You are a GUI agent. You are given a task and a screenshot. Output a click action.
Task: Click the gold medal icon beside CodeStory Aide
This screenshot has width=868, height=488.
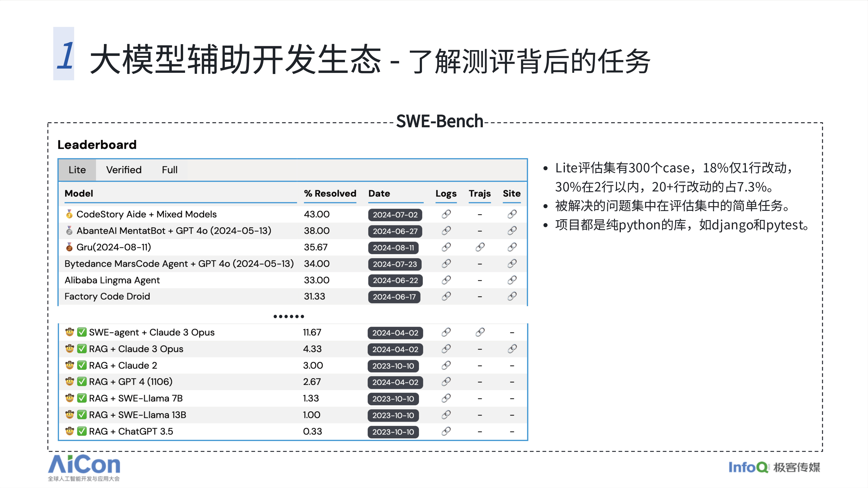click(69, 214)
